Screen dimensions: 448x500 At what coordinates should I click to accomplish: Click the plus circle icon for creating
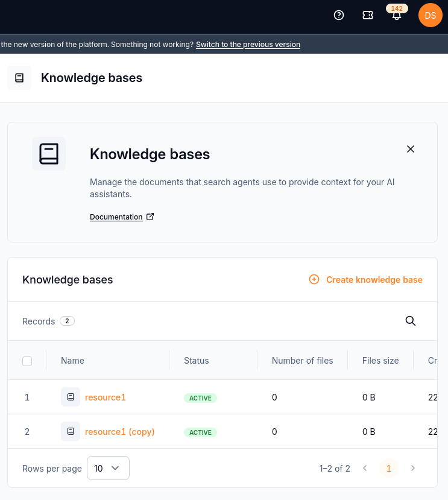[314, 279]
